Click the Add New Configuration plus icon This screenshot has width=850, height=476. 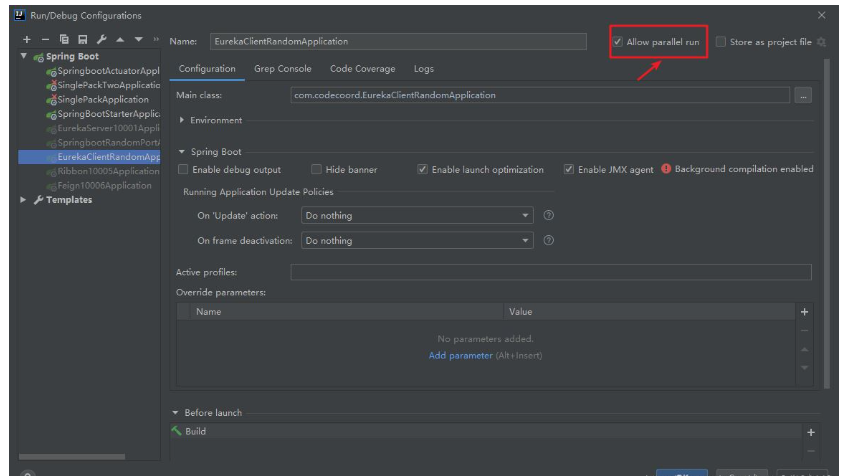tap(27, 41)
